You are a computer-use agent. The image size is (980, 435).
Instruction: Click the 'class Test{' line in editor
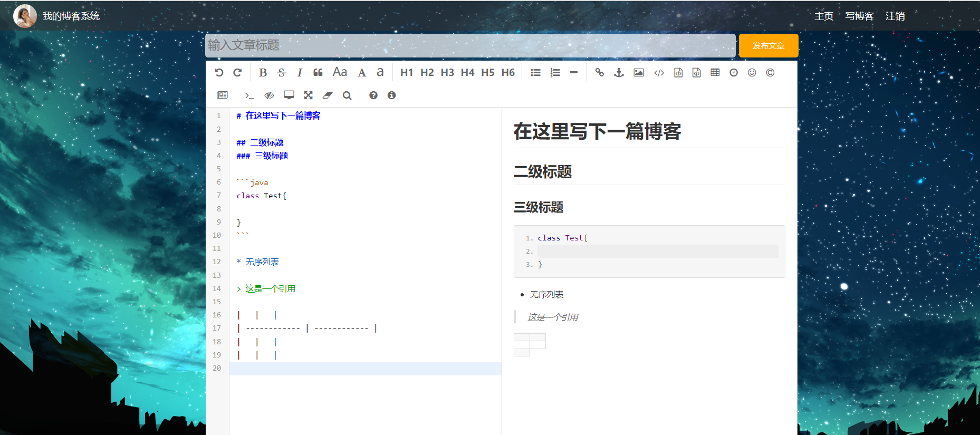(262, 196)
